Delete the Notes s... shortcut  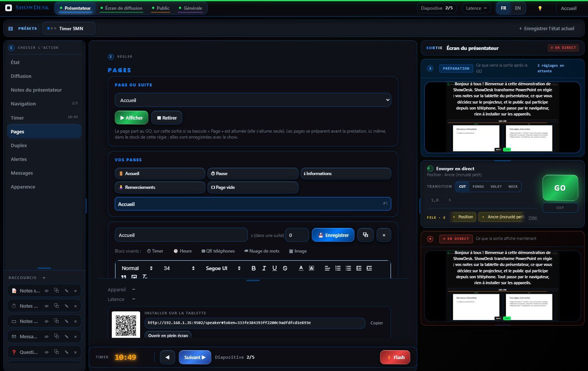coord(75,291)
